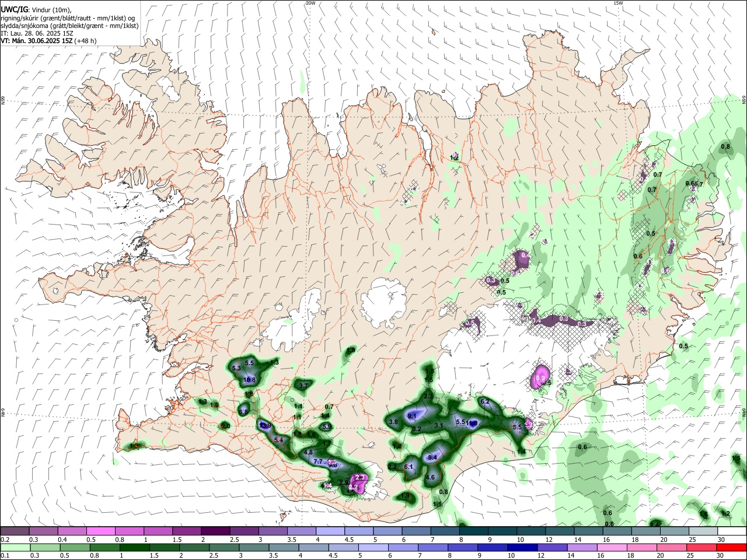Click the '2.0' precipitation value
Screen dimensions: 747x560
[226, 426]
